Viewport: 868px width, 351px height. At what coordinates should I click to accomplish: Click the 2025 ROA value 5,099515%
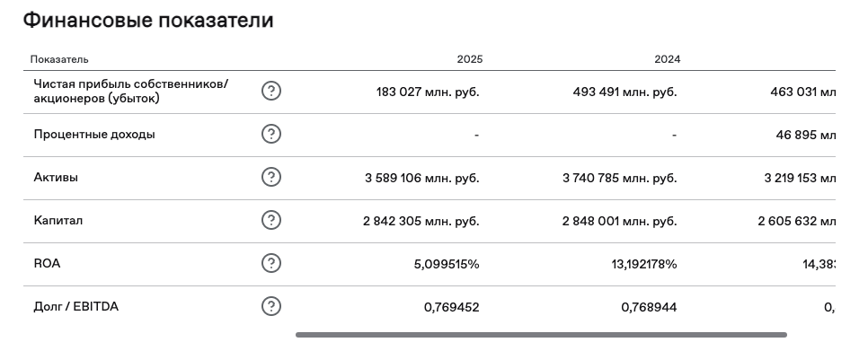(447, 264)
